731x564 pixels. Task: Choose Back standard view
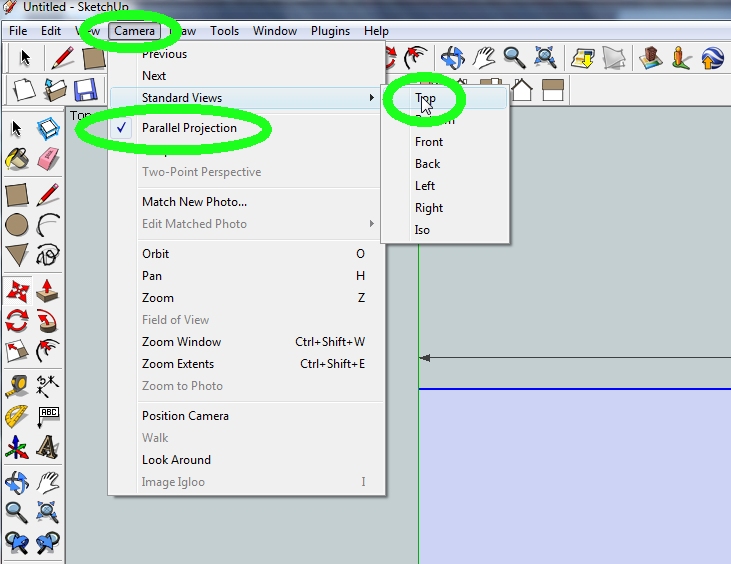click(x=445, y=164)
